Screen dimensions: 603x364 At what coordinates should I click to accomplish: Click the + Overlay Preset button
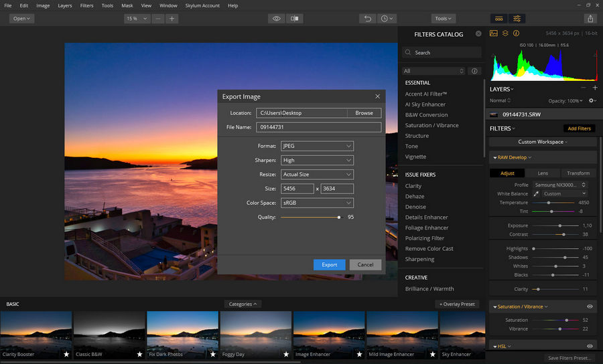point(457,304)
